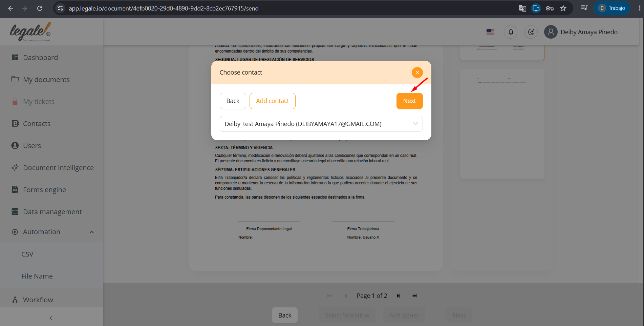Click the Document Intelligence sparkle icon
Screen dimensions: 644x326
pyautogui.click(x=15, y=167)
